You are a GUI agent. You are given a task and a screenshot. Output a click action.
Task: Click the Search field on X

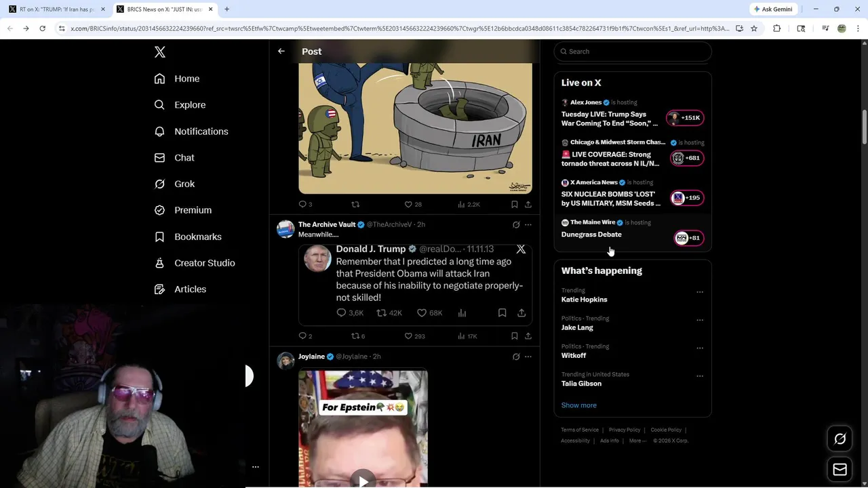tap(633, 52)
